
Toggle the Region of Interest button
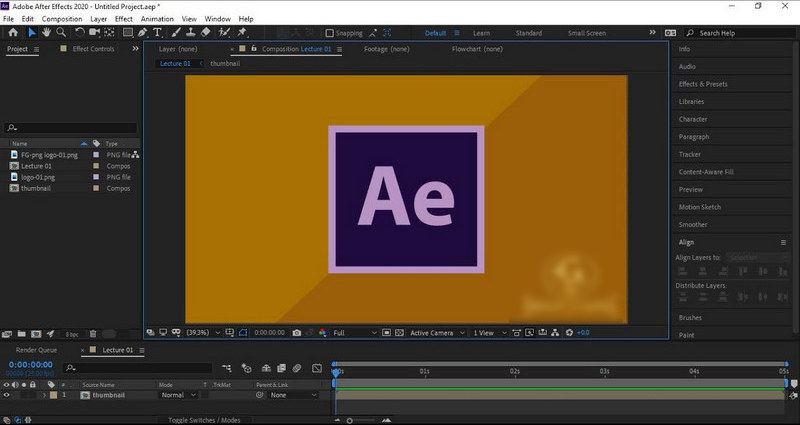pyautogui.click(x=387, y=333)
